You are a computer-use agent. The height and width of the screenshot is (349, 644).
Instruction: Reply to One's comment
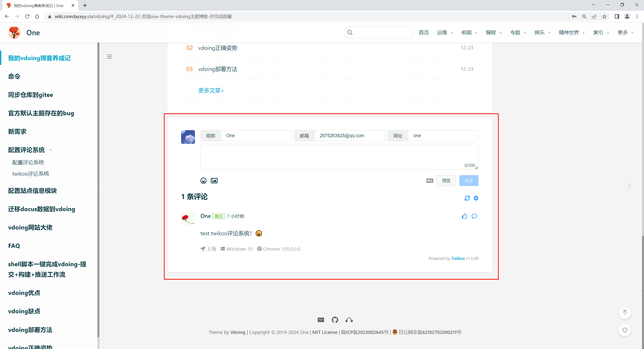474,216
